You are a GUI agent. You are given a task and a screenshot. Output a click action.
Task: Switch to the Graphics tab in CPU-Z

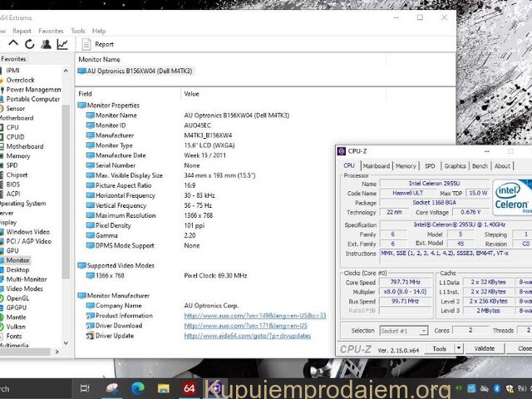coord(455,165)
